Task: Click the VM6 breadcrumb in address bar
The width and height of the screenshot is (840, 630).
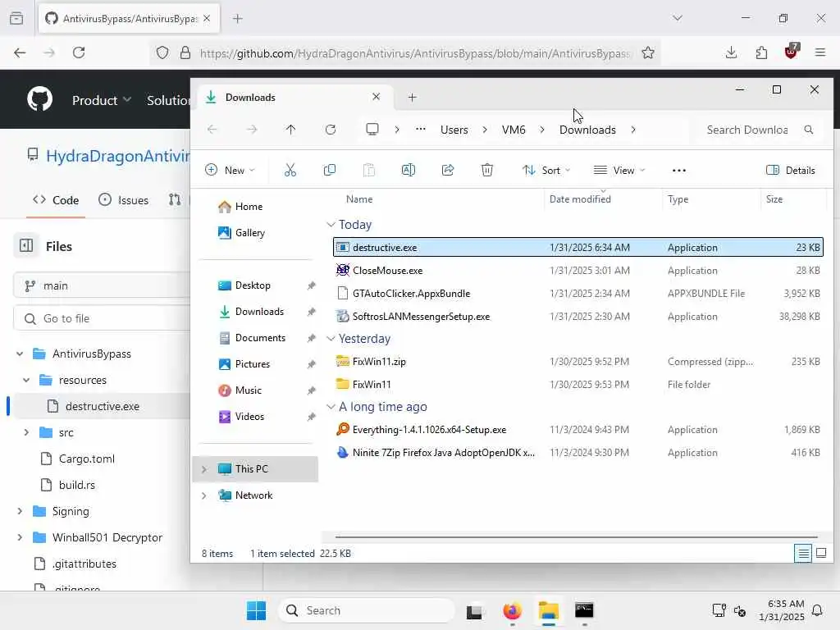Action: click(514, 130)
